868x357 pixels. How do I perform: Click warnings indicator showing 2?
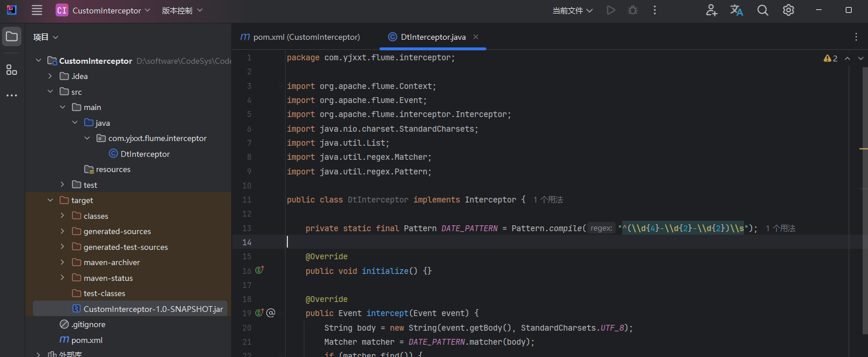point(831,59)
